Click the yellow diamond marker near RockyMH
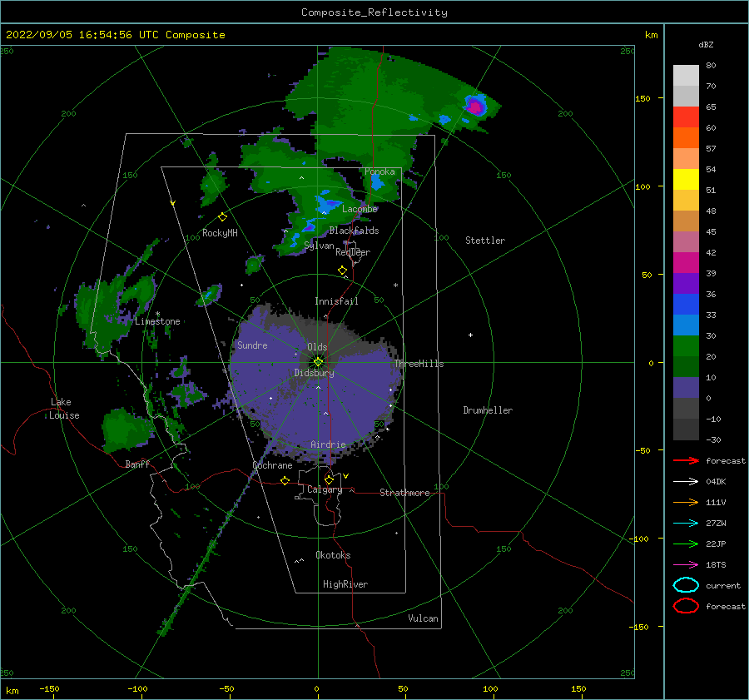Screen dimensions: 749x700 click(222, 217)
